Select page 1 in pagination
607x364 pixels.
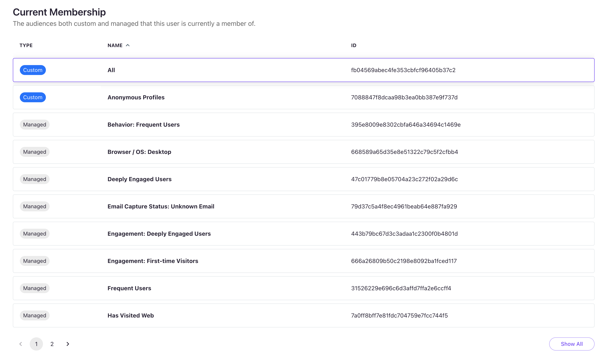[x=36, y=344]
